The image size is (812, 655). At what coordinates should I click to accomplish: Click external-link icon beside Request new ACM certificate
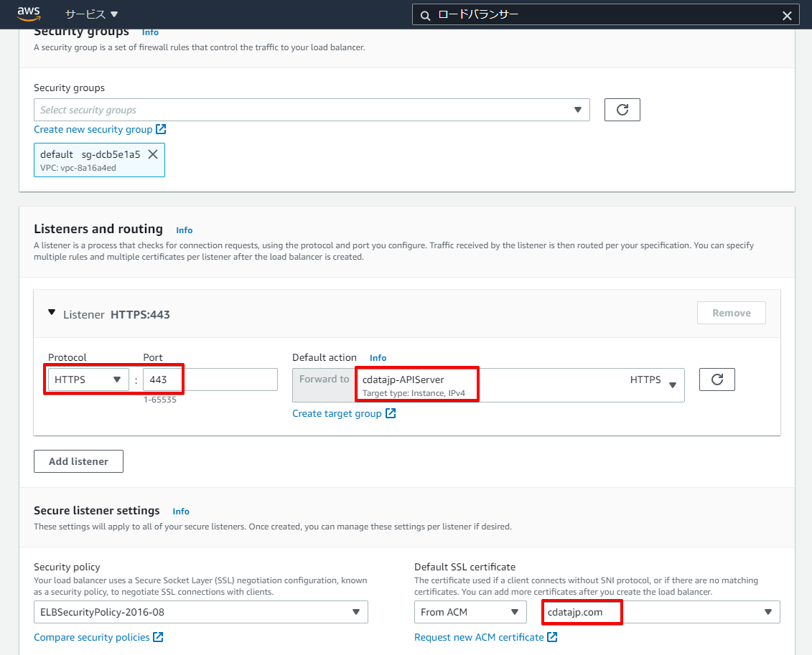552,637
